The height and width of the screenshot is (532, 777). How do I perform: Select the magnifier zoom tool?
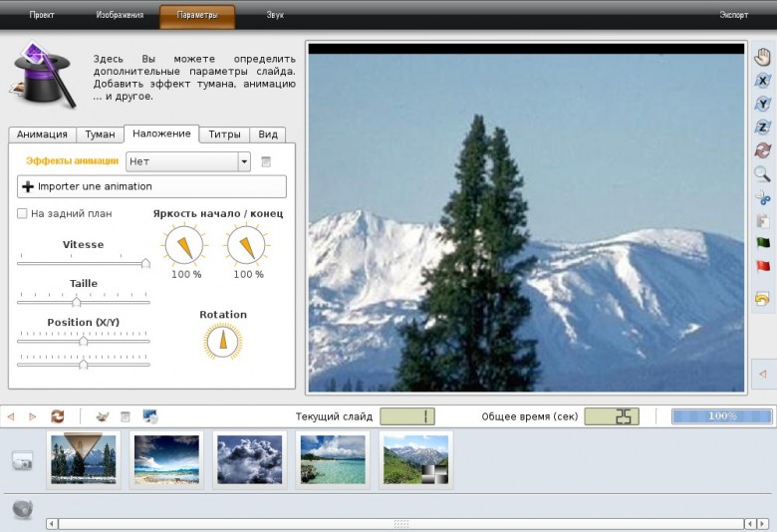pos(763,173)
